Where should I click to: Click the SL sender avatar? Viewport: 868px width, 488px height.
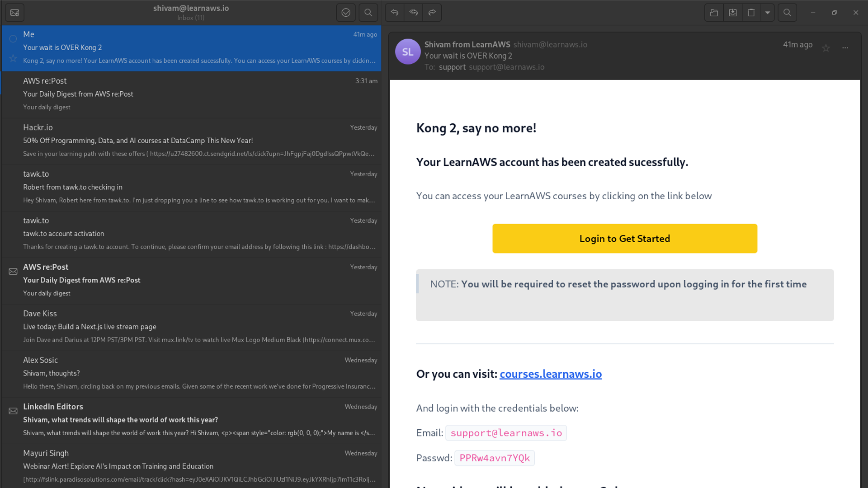point(408,52)
